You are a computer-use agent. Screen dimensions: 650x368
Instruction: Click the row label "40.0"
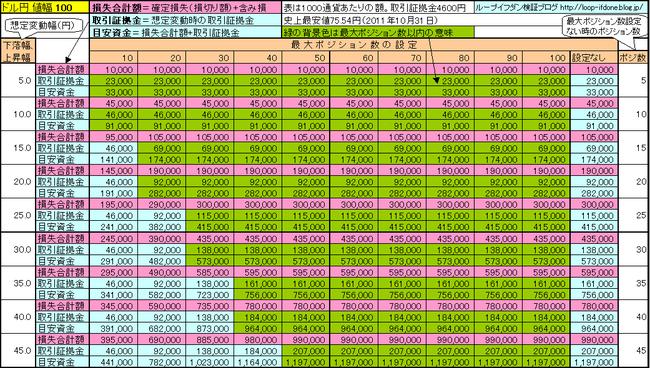click(18, 317)
